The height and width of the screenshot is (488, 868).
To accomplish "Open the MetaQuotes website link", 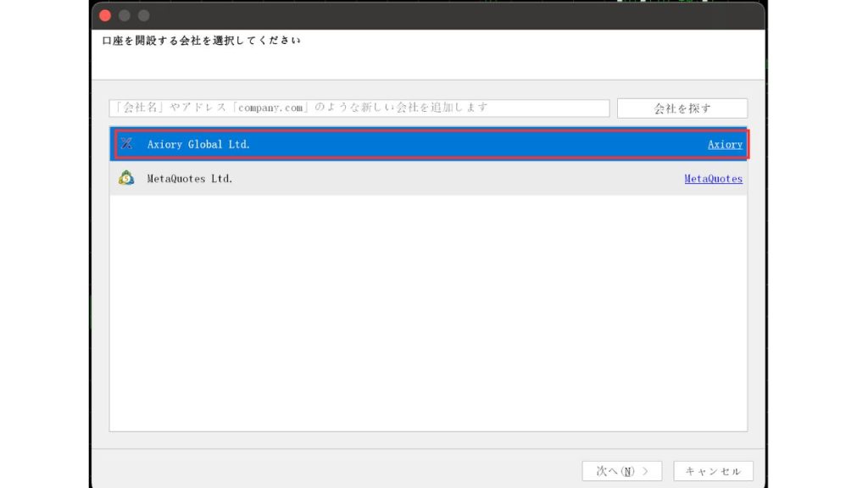I will (713, 179).
